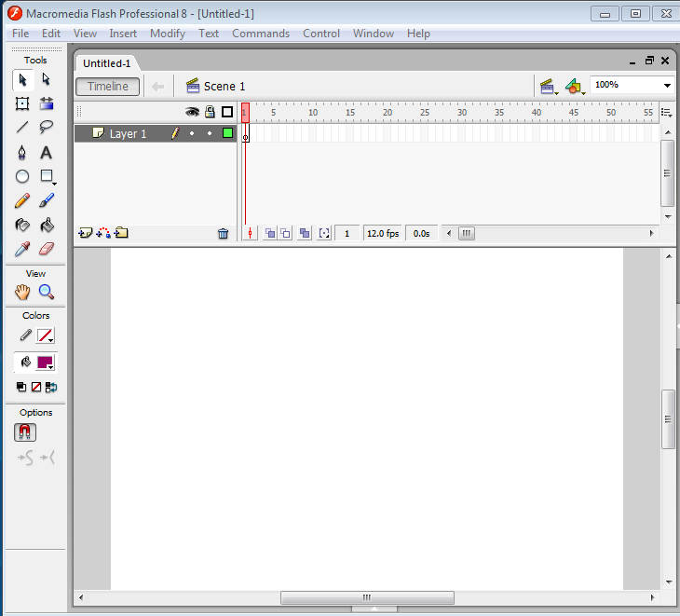This screenshot has width=680, height=616.
Task: Activate the Zoom magnifier tool
Action: pos(47,293)
